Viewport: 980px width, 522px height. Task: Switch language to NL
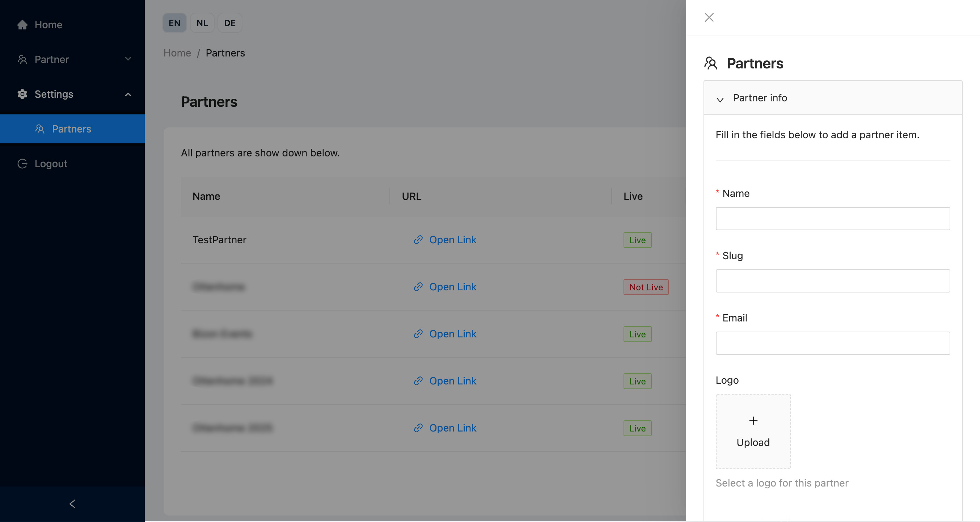click(x=202, y=23)
